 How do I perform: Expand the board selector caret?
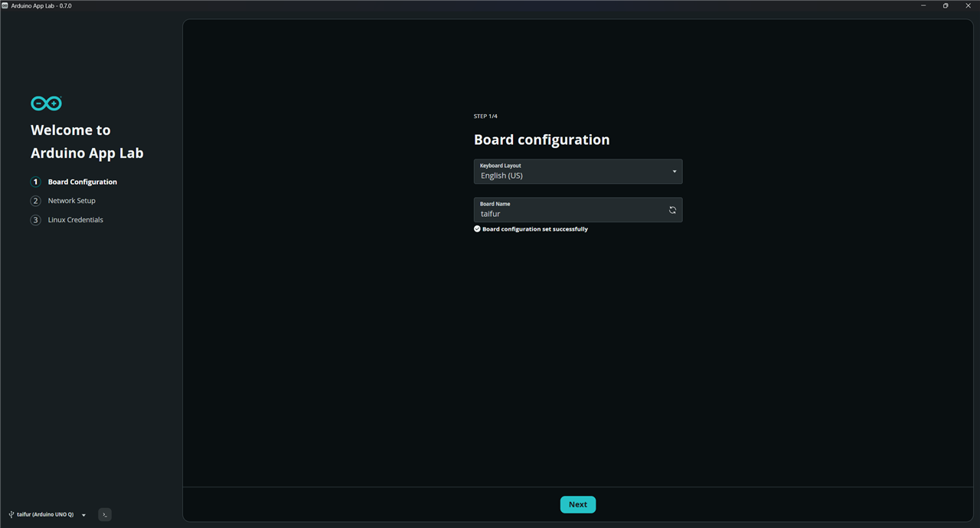83,515
